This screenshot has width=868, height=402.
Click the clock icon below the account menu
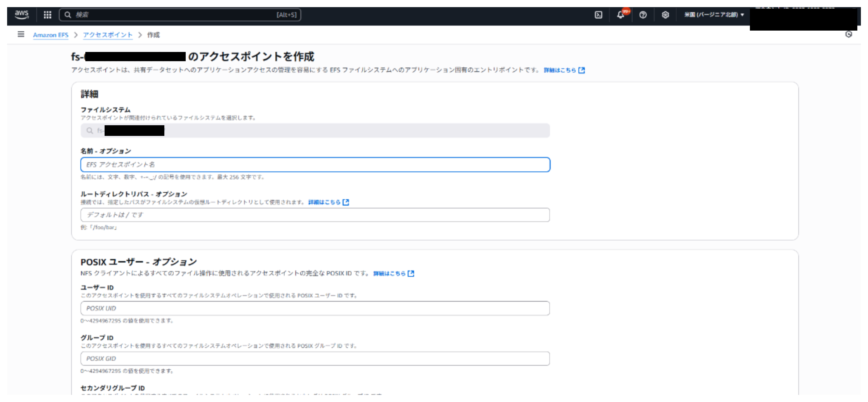pos(848,34)
